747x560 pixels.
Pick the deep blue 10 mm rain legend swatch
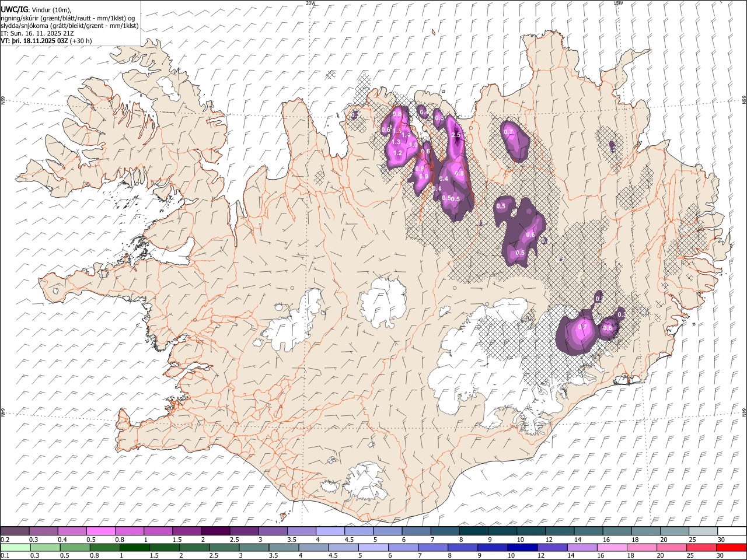click(x=523, y=547)
